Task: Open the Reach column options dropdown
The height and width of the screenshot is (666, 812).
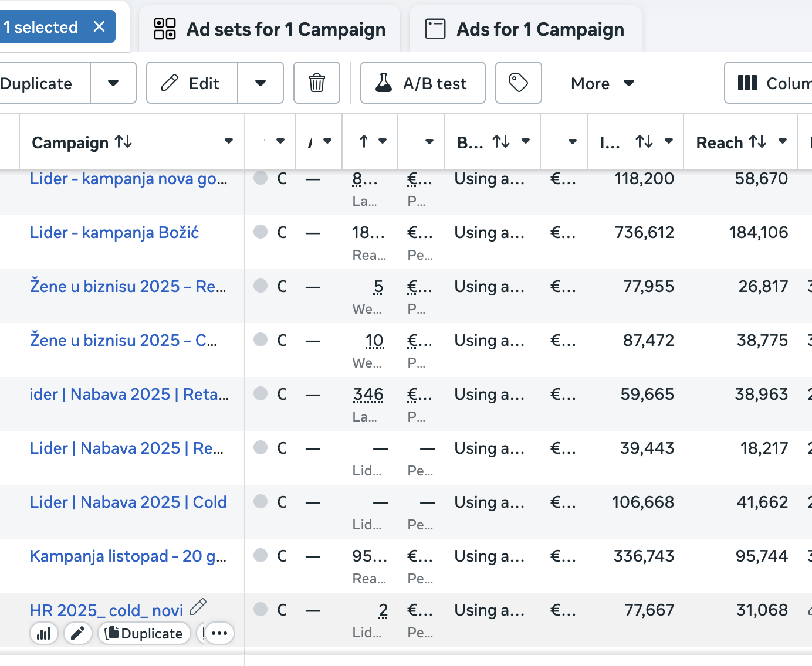Action: (783, 141)
